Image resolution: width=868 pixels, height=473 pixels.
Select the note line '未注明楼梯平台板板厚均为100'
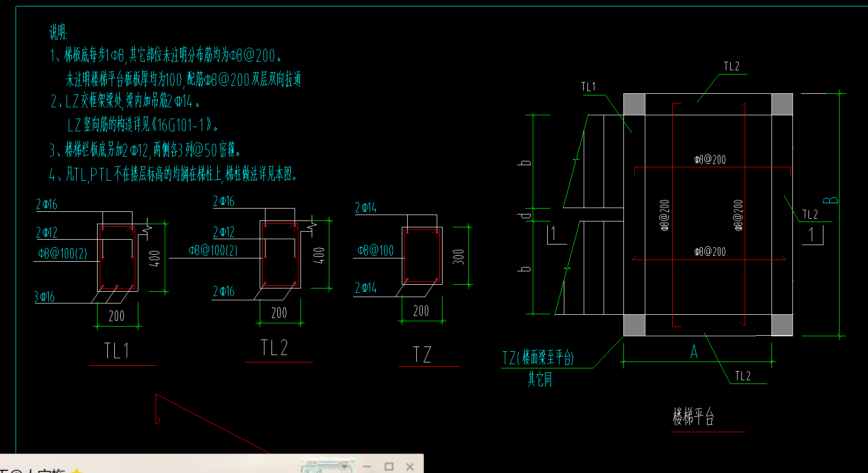183,79
